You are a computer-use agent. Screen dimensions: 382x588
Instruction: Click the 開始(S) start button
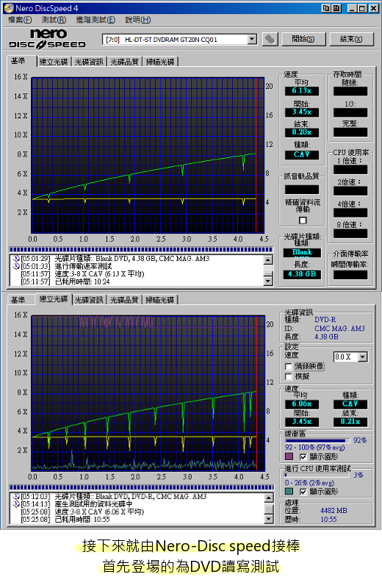pos(303,39)
